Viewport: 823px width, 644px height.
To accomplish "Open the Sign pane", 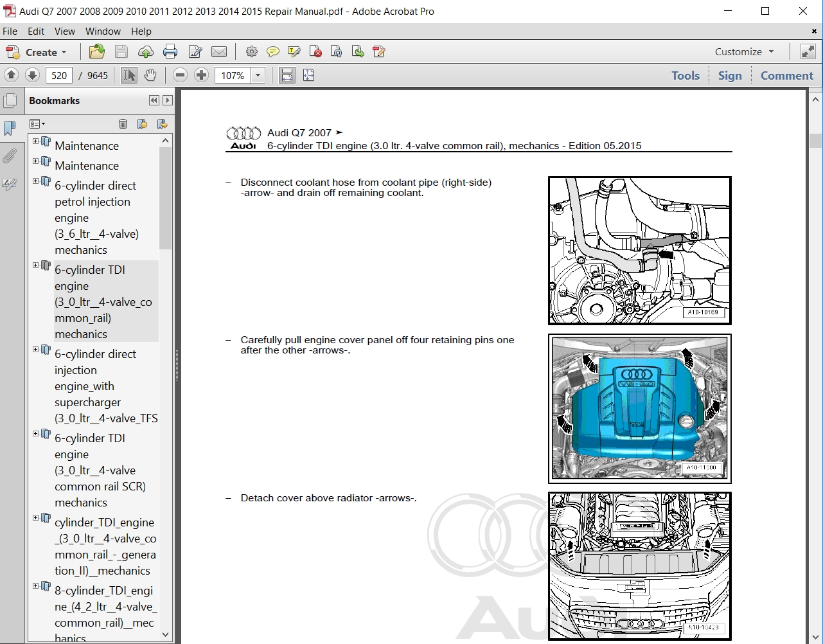I will 730,75.
